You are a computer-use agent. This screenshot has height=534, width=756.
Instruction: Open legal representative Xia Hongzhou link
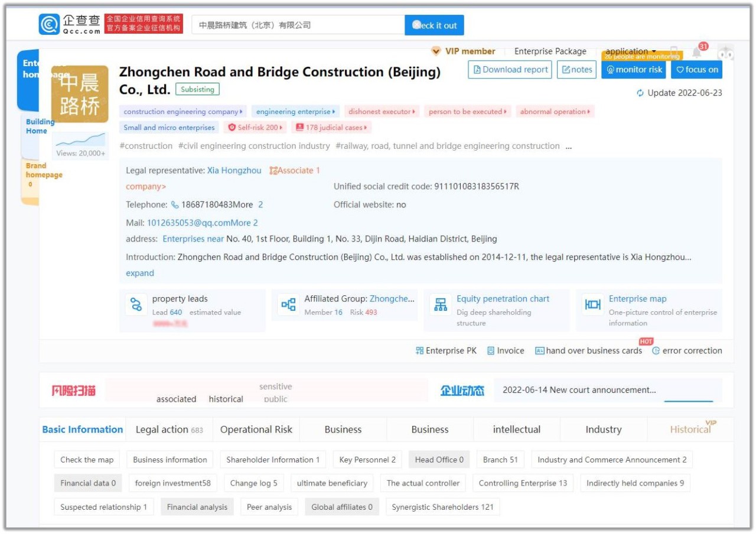234,171
